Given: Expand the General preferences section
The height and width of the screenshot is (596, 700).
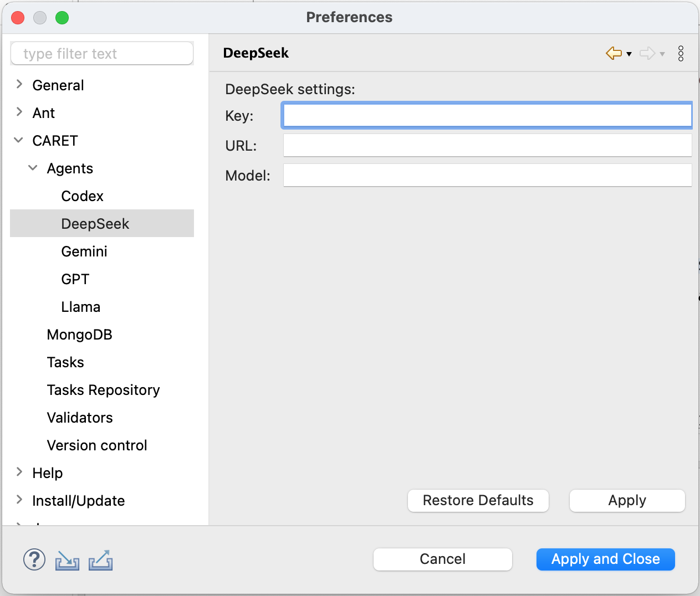Looking at the screenshot, I should pyautogui.click(x=18, y=85).
